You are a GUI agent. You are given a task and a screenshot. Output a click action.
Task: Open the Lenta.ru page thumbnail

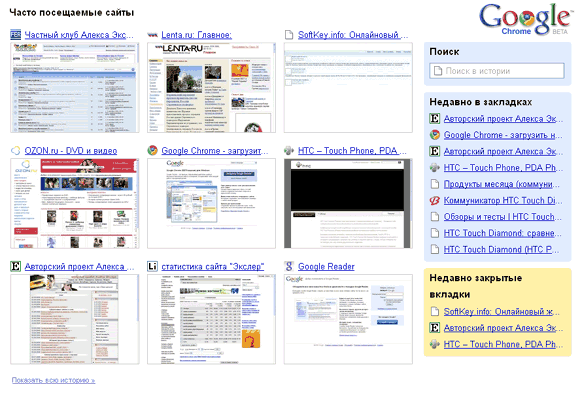(x=212, y=87)
